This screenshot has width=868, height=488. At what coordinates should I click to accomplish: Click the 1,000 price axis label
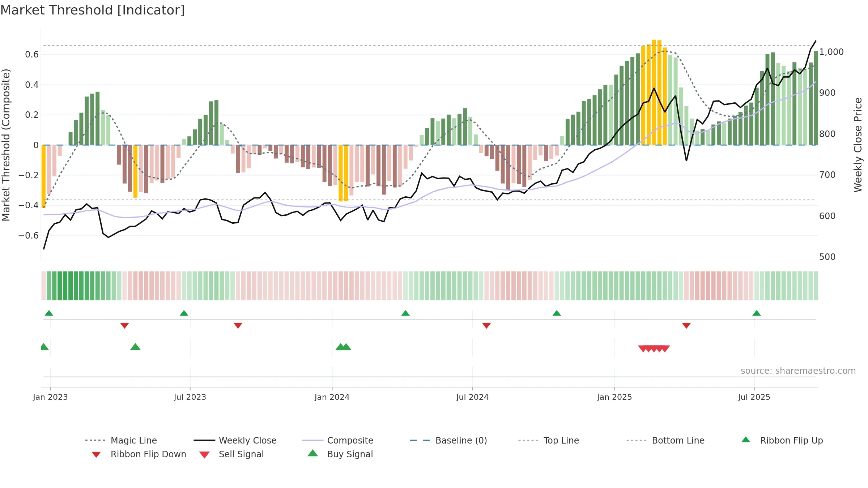pyautogui.click(x=831, y=52)
